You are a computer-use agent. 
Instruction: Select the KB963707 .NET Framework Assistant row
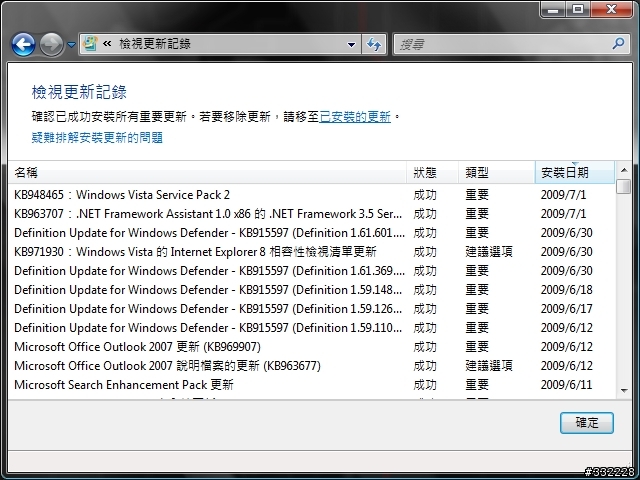[x=311, y=213]
